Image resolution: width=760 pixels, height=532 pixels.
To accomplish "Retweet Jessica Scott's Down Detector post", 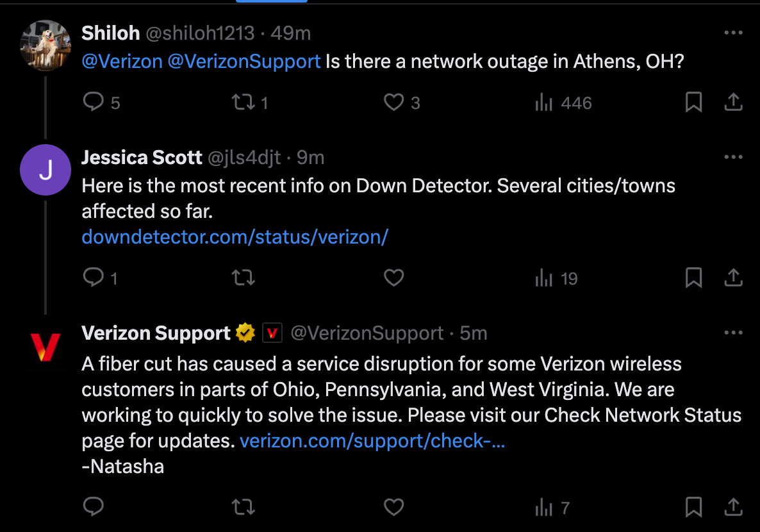I will [243, 278].
